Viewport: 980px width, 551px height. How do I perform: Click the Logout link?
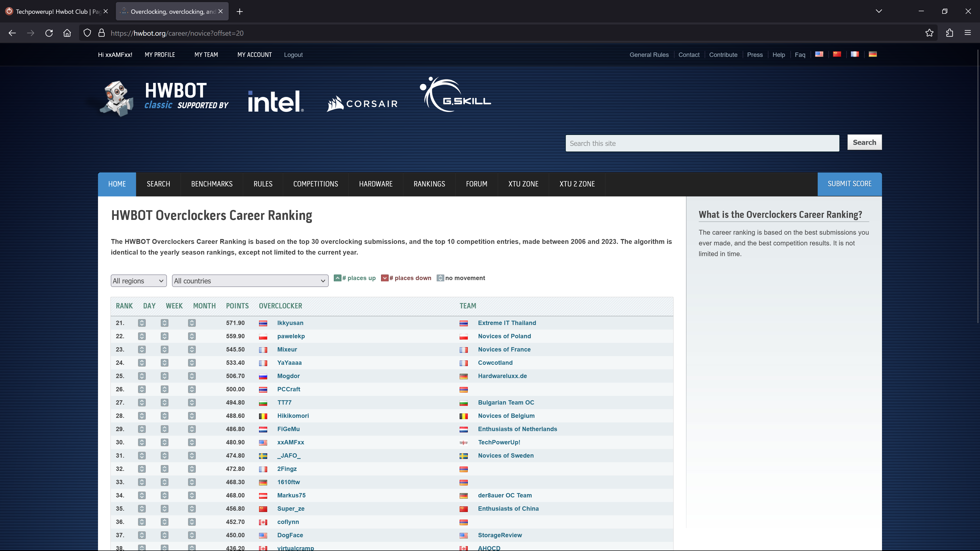(x=293, y=55)
